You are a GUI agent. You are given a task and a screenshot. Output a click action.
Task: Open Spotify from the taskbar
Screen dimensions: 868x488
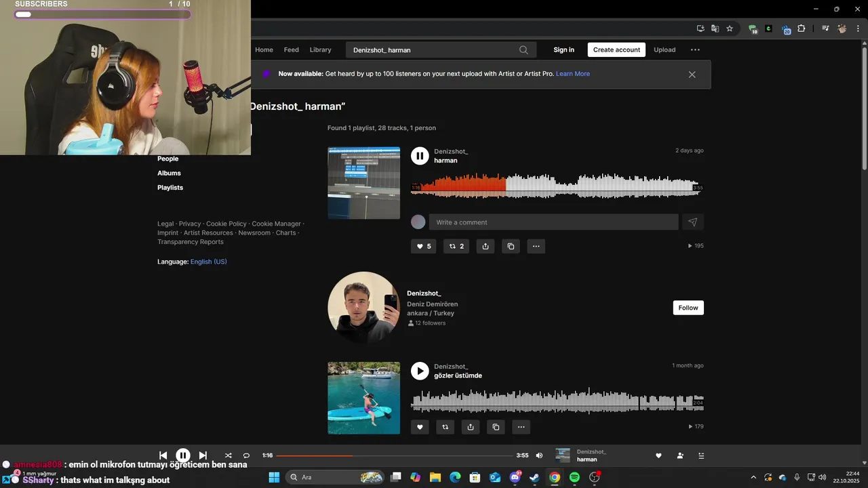[x=574, y=477]
